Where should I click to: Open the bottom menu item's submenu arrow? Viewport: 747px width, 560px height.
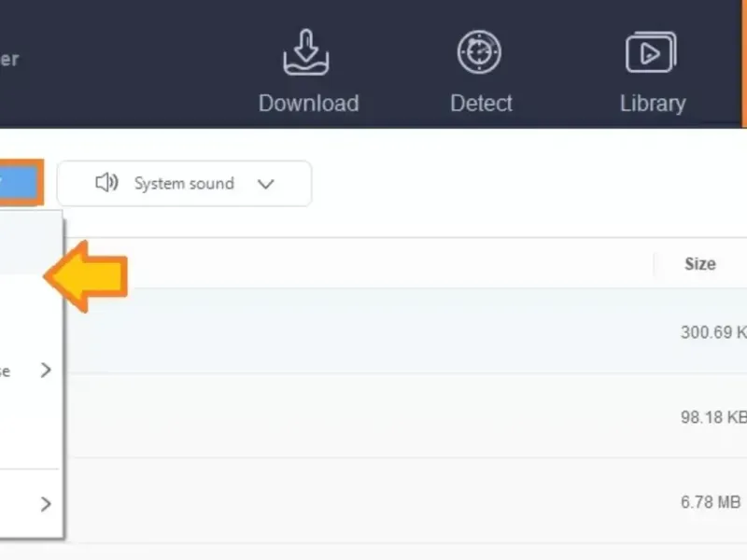[46, 504]
